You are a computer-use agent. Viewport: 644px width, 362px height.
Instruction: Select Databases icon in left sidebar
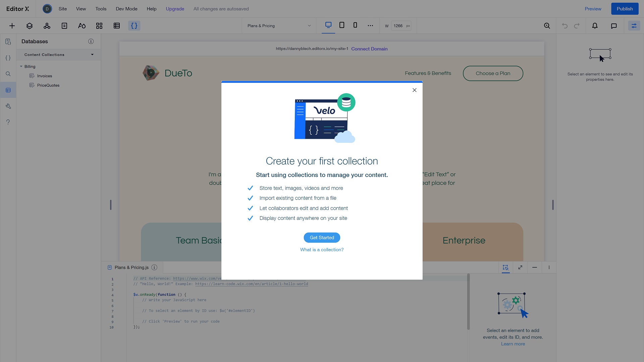pos(8,90)
